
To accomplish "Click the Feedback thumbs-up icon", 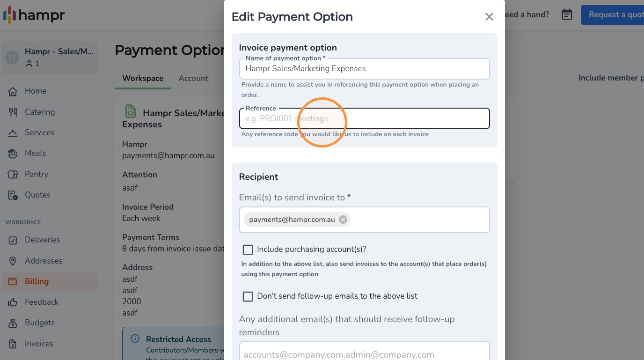I will coord(13,302).
